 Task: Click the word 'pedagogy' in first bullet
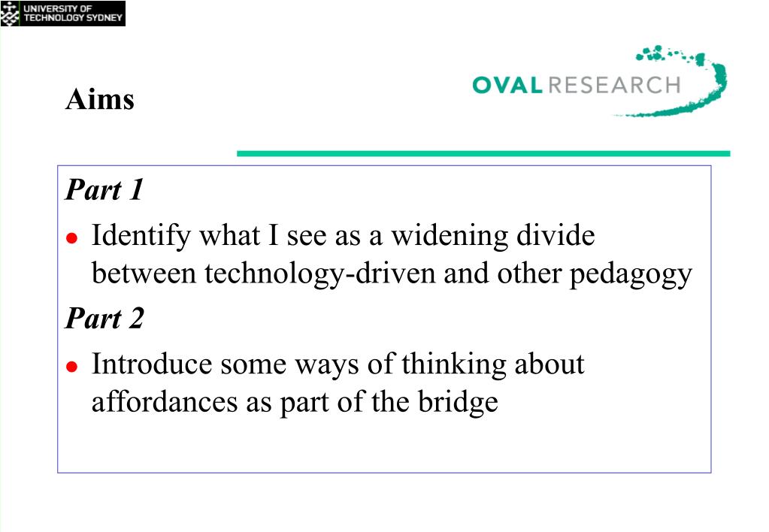631,274
